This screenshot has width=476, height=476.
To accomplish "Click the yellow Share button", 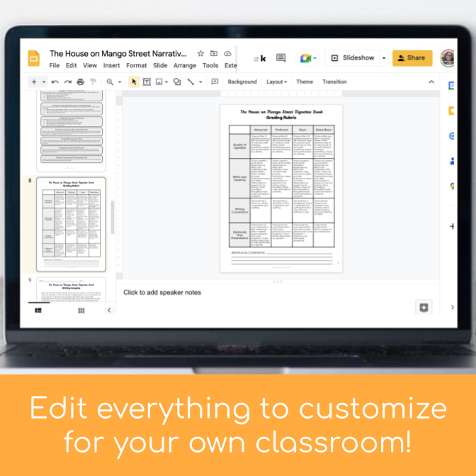I will pyautogui.click(x=412, y=58).
